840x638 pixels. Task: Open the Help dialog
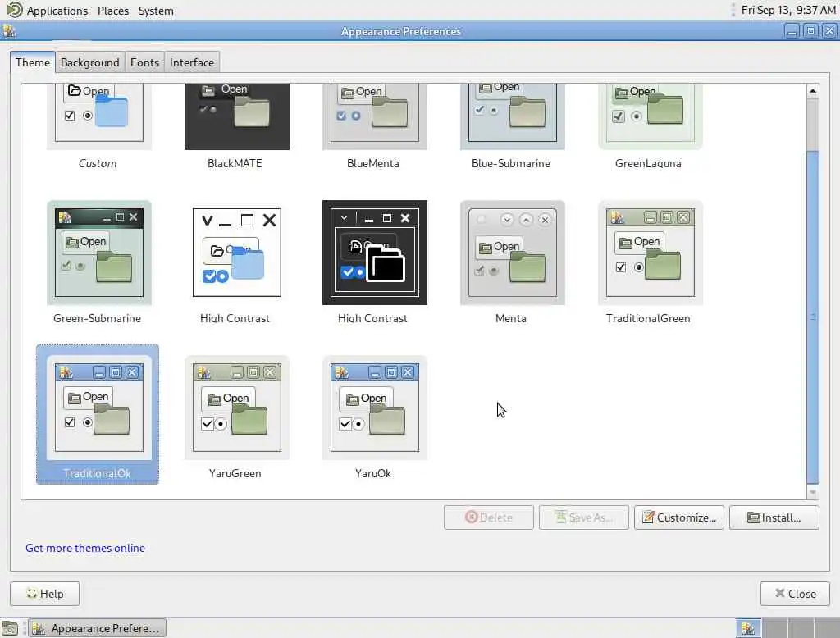click(44, 594)
